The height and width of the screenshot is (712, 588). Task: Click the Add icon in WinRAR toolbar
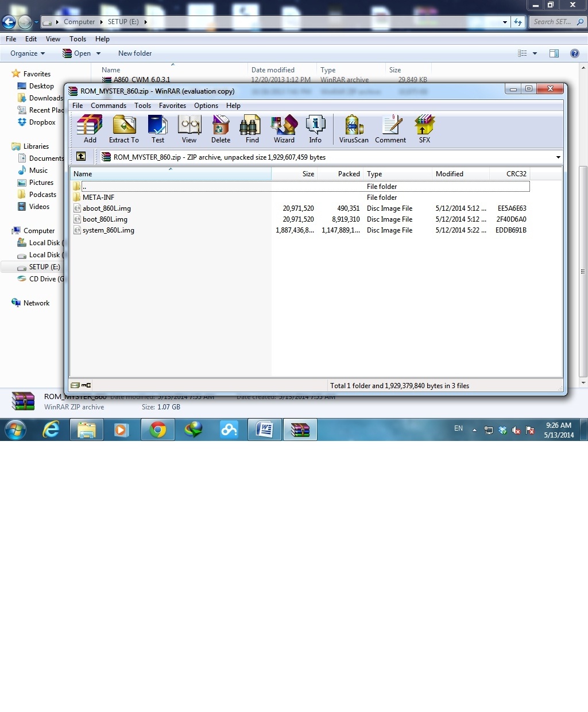(90, 129)
